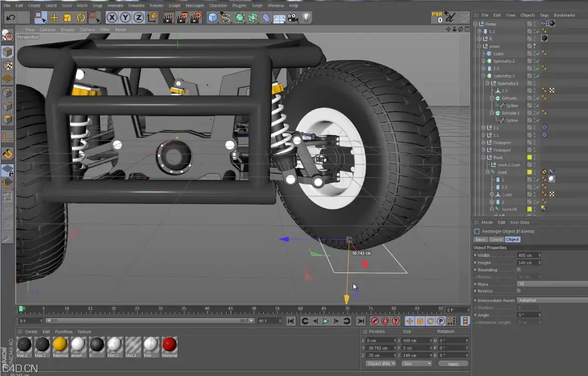
Task: Add a light bulb object
Action: click(306, 17)
